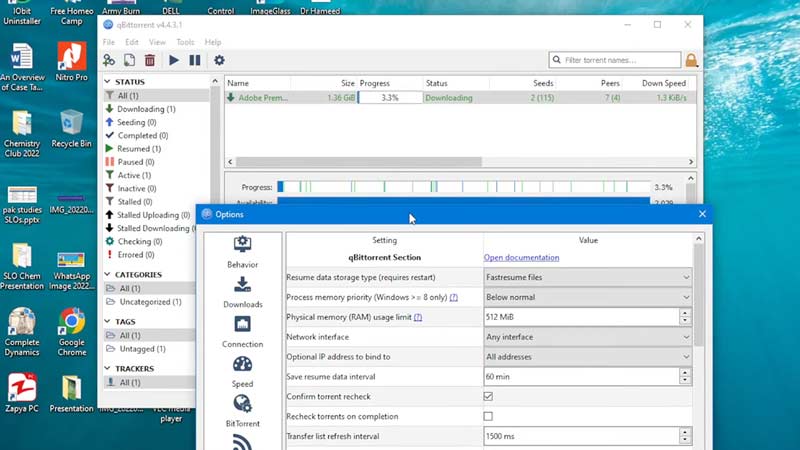Open Optional IP address to bind dropdown
800x450 pixels.
click(x=588, y=357)
